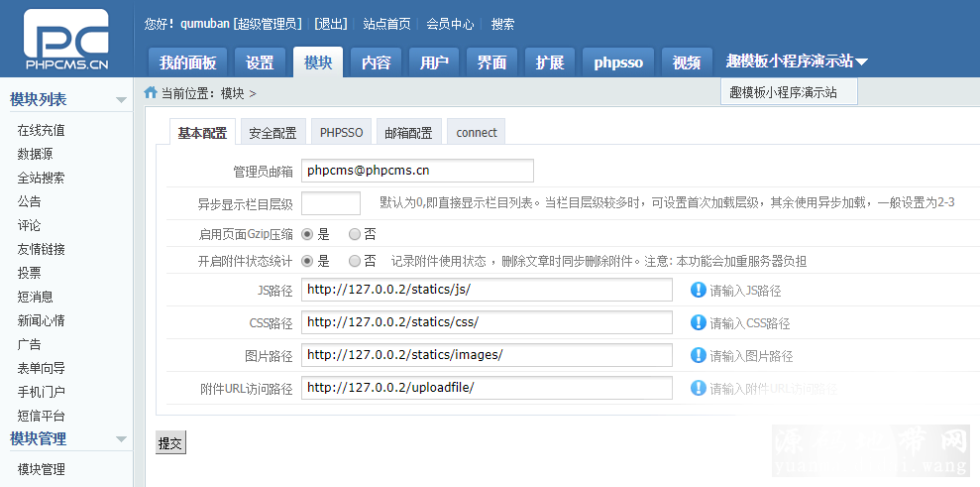The height and width of the screenshot is (487, 980).
Task: Switch to the 安全配置 tab
Action: coord(272,132)
